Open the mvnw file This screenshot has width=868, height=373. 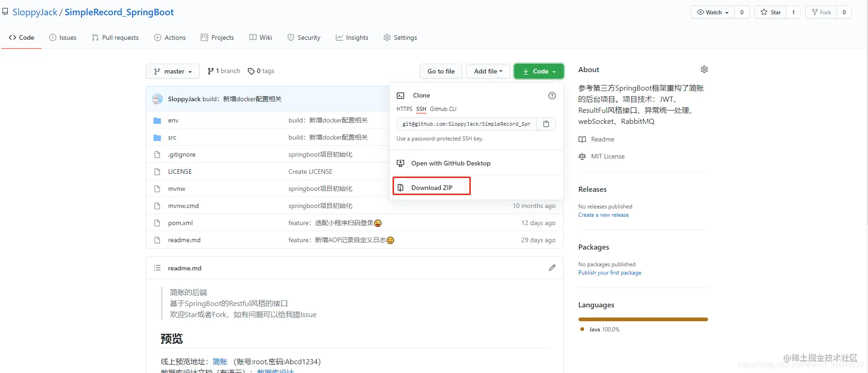(x=177, y=189)
